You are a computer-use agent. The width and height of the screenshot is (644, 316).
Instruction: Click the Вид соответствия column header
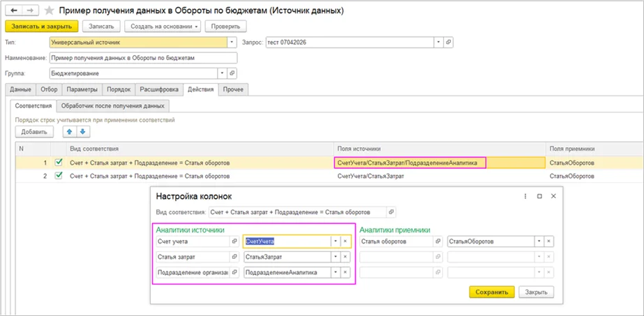pos(200,149)
